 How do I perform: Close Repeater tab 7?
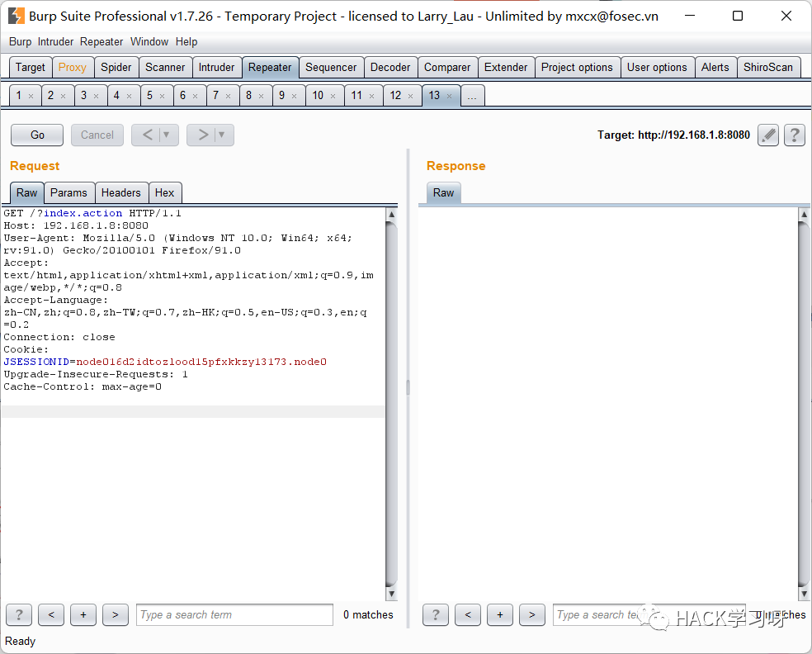(229, 96)
